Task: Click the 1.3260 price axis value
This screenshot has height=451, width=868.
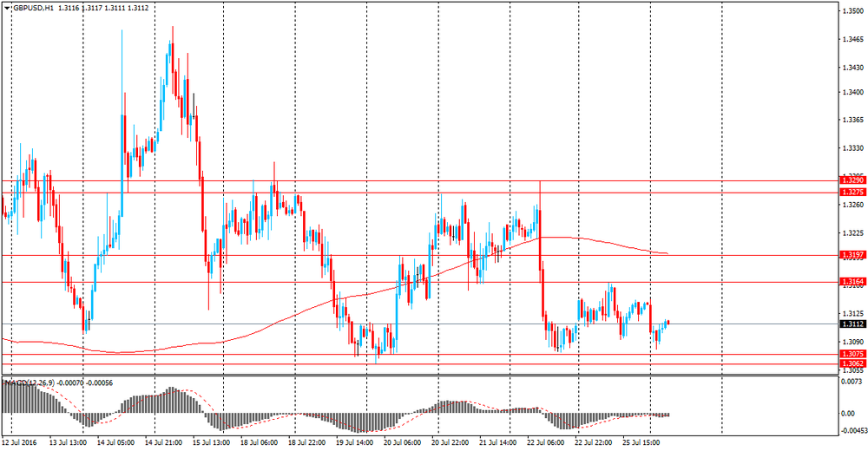Action: pyautogui.click(x=853, y=206)
